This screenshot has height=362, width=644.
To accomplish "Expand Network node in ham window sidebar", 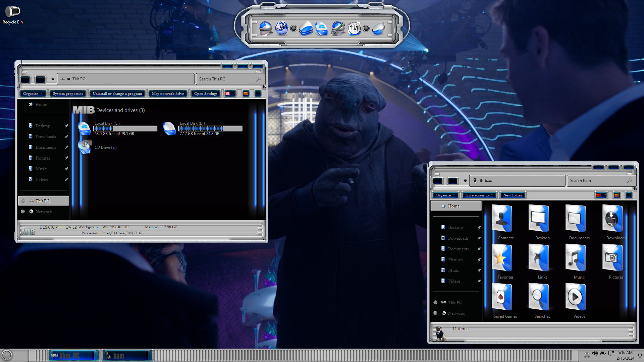I will click(x=435, y=313).
